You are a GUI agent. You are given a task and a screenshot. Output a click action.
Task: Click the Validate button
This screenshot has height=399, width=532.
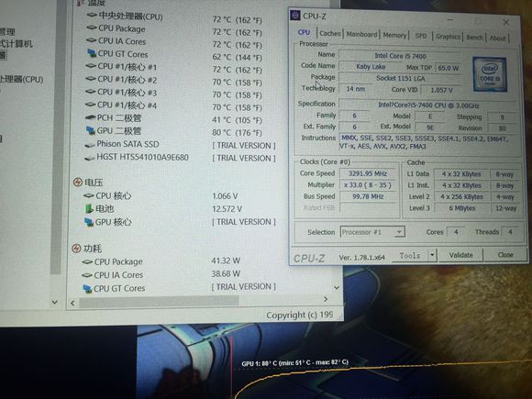coord(460,255)
